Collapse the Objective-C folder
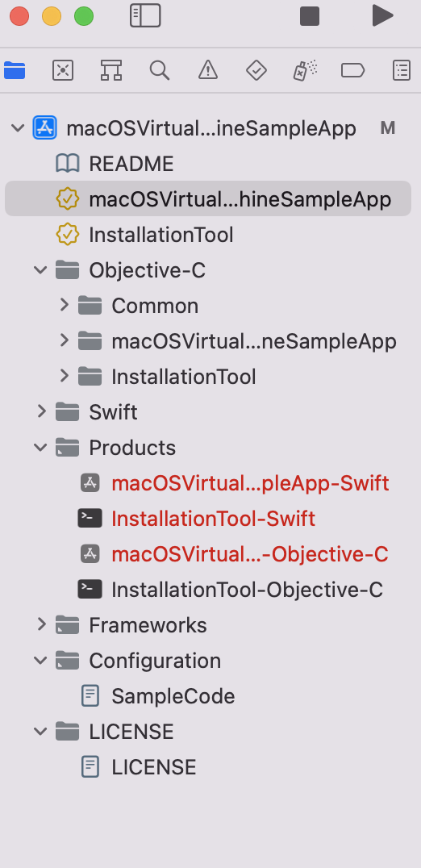 (x=40, y=270)
